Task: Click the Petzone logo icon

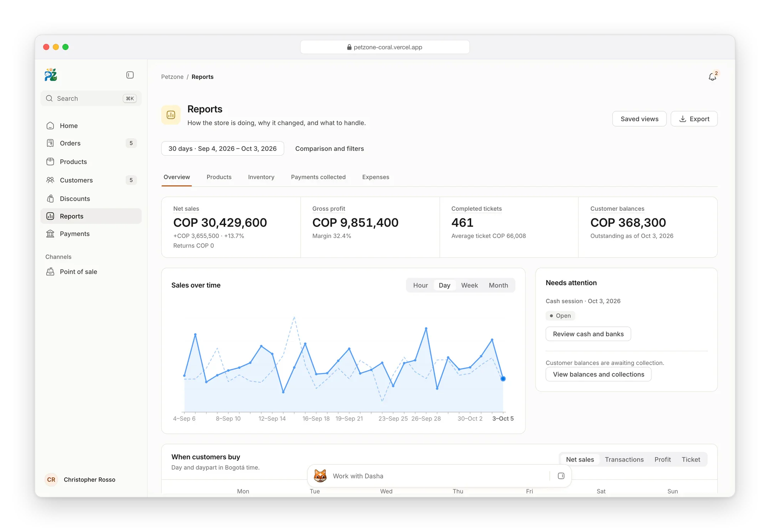Action: [51, 75]
